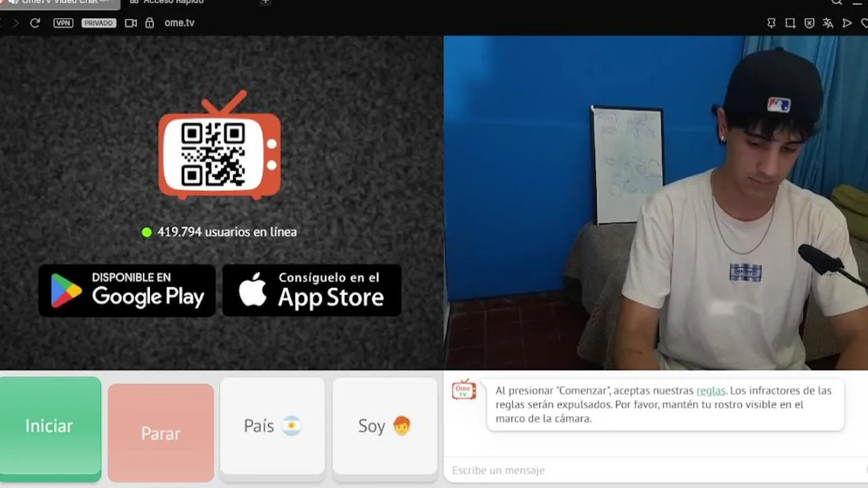The height and width of the screenshot is (488, 868).
Task: Click the ome.tv address text
Action: (180, 23)
